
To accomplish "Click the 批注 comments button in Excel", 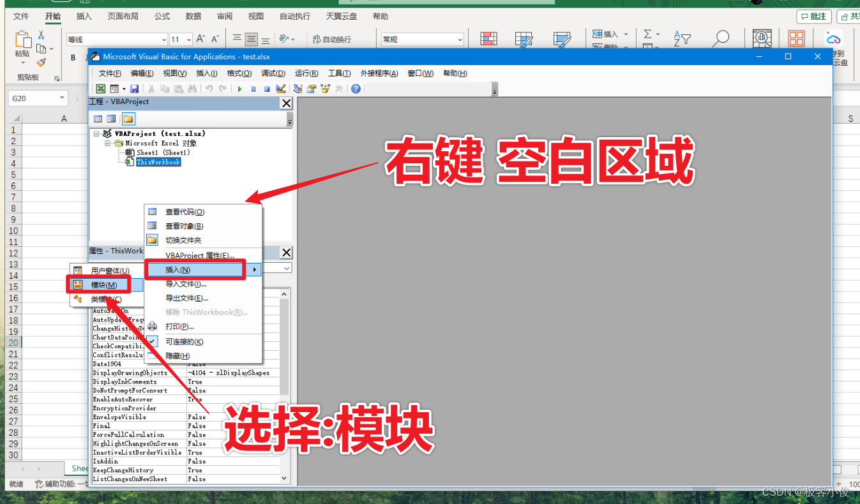I will [x=814, y=17].
